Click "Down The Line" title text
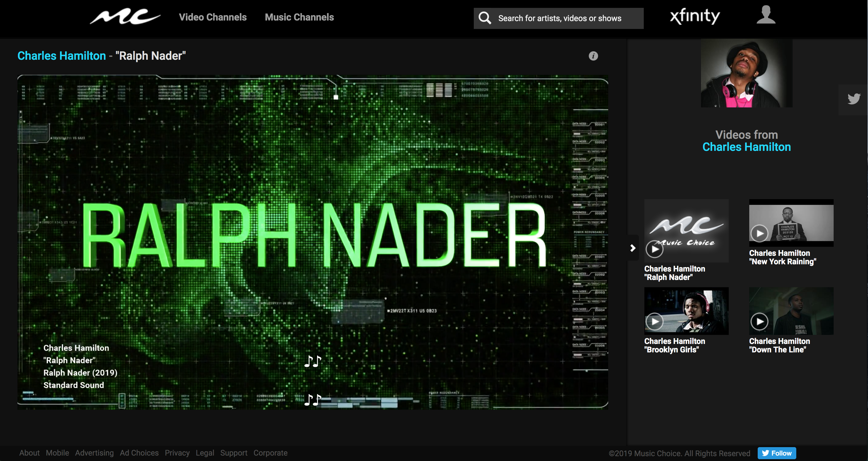Image resolution: width=868 pixels, height=461 pixels. click(x=777, y=350)
